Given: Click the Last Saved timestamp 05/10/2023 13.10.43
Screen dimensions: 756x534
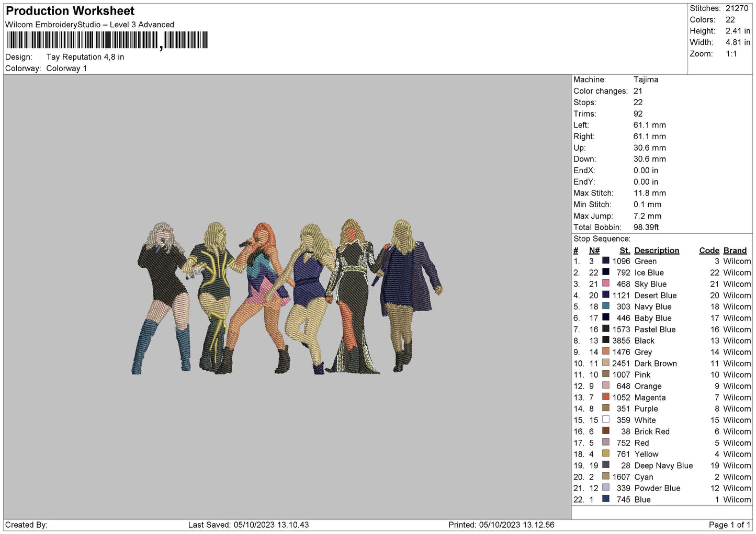Looking at the screenshot, I should (x=271, y=525).
